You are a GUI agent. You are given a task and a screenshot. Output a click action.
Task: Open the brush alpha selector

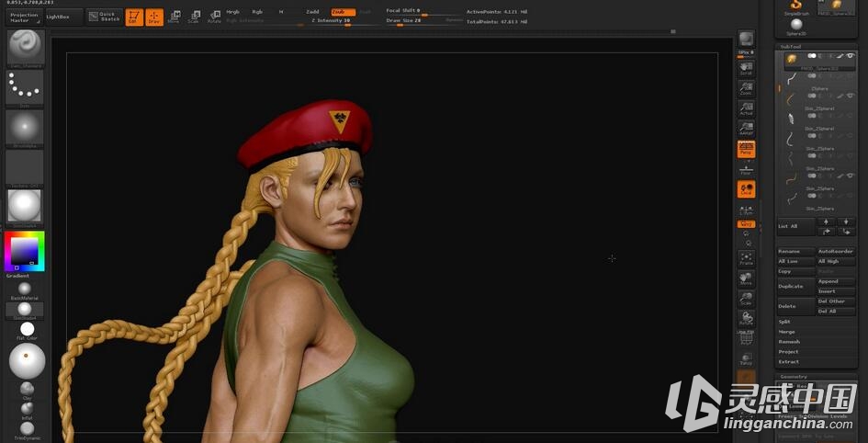25,129
